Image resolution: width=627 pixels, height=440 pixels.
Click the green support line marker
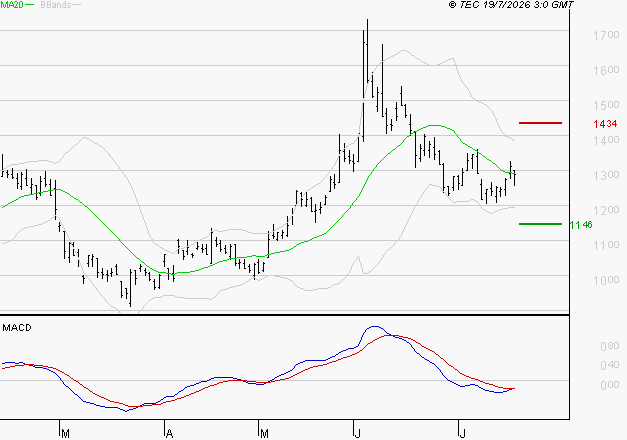[x=540, y=224]
